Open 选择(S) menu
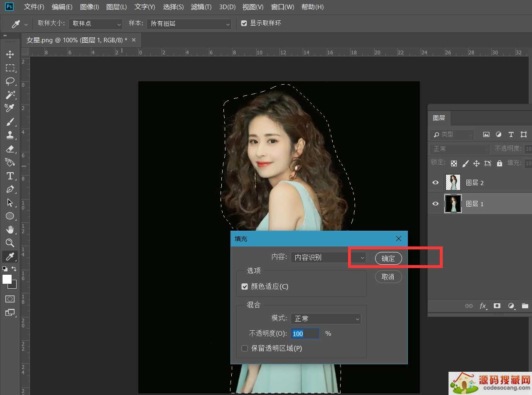532x395 pixels. (173, 7)
